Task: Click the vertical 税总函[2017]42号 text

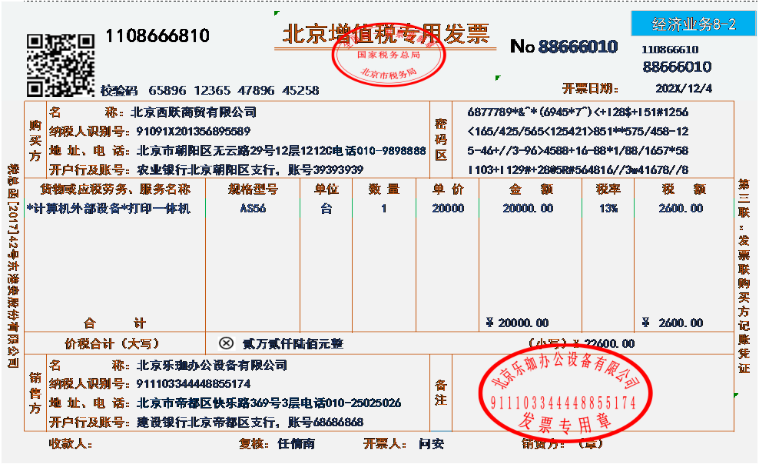Action: (x=13, y=266)
